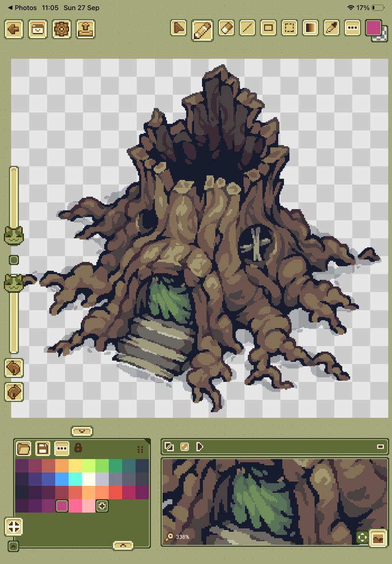The image size is (392, 564).
Task: Click the Redo curved arrow
Action: (x=14, y=392)
